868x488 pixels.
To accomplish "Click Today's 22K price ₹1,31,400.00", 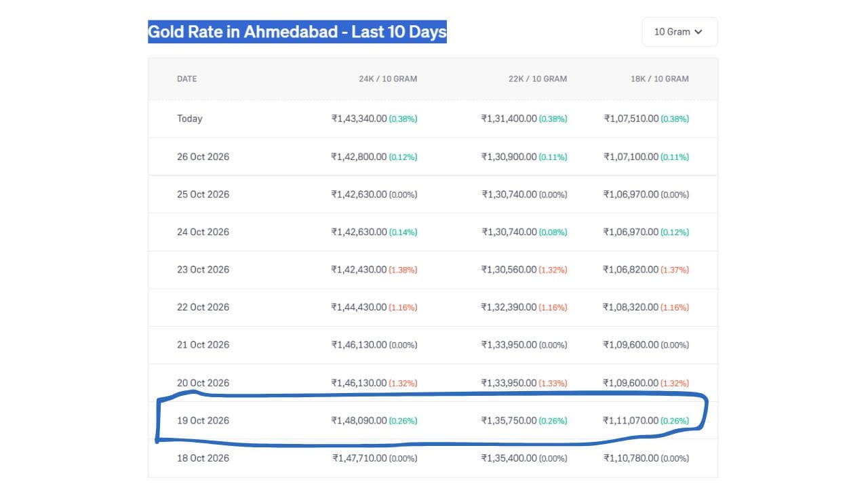I will point(509,119).
